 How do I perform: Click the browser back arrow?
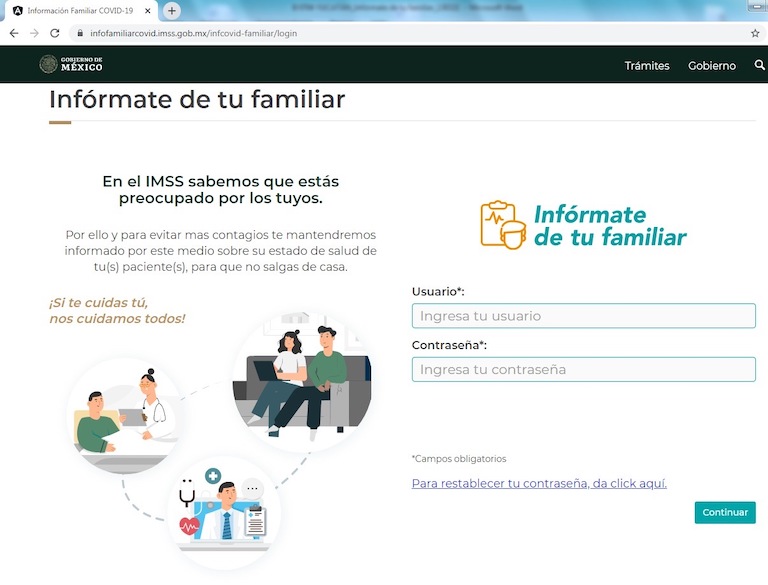[14, 33]
